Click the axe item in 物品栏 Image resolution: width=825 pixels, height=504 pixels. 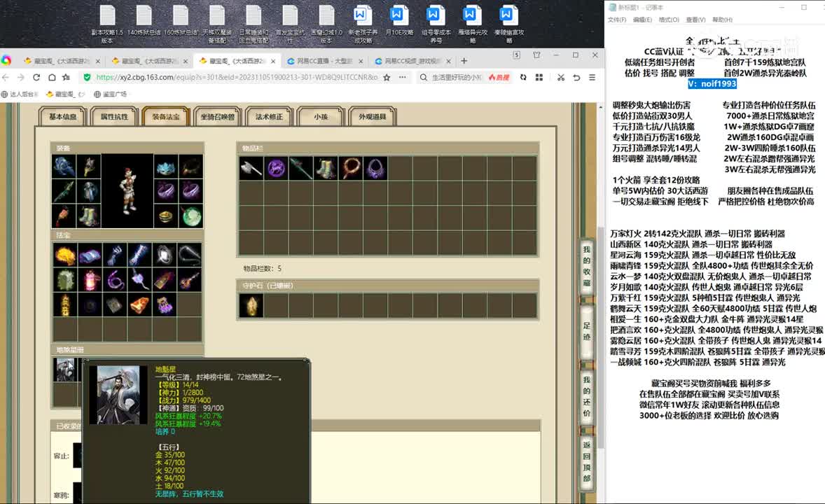(251, 169)
